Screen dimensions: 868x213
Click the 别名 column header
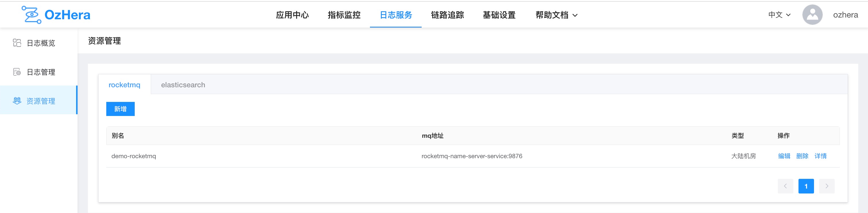[117, 135]
